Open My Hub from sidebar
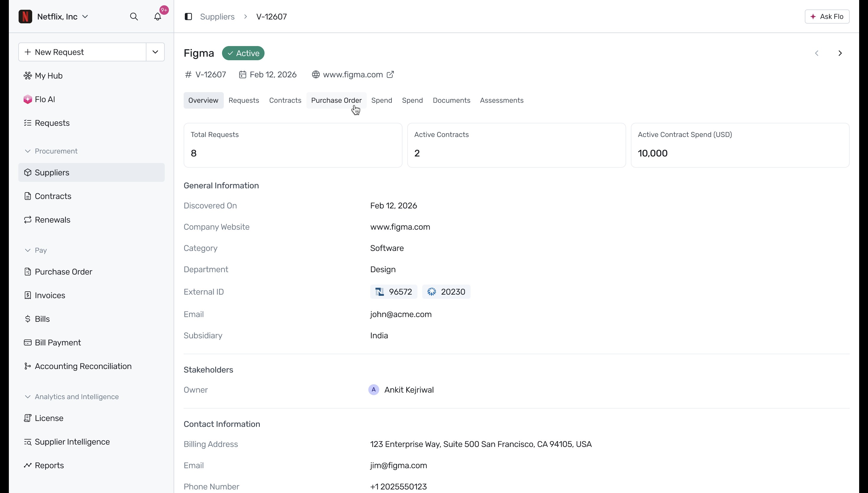868x493 pixels. coord(92,76)
